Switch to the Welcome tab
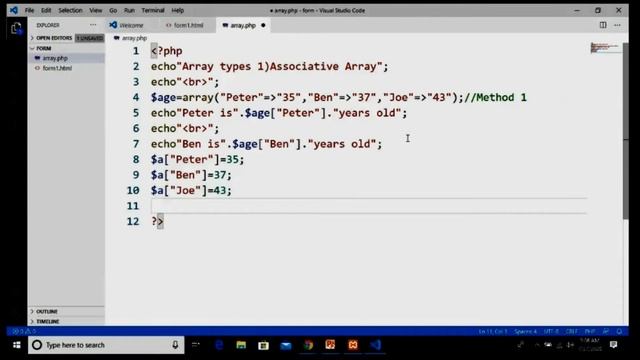 tap(131, 25)
